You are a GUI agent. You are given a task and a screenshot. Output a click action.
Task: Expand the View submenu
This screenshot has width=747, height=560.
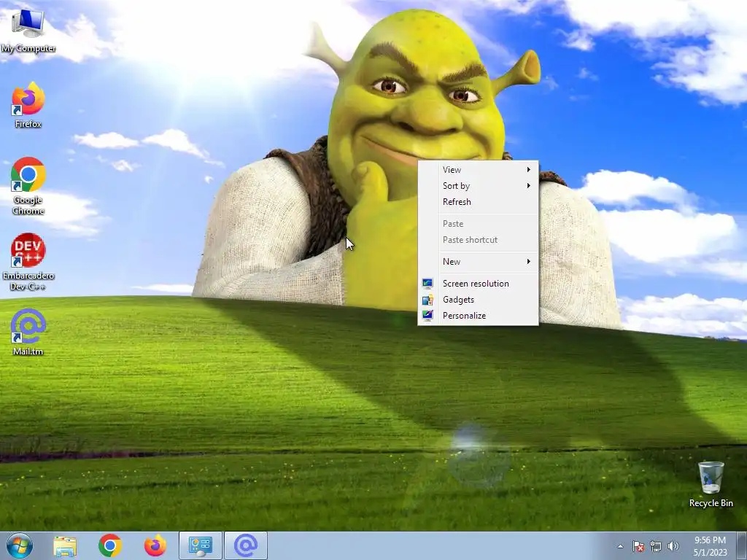pos(478,169)
